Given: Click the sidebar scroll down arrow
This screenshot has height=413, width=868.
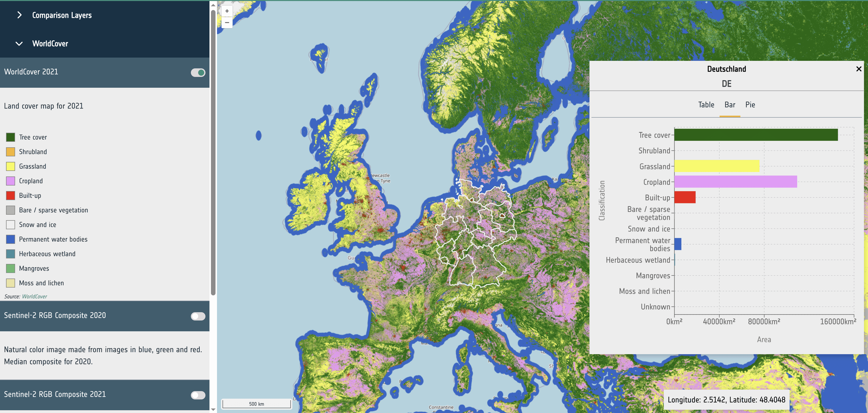Looking at the screenshot, I should [213, 409].
